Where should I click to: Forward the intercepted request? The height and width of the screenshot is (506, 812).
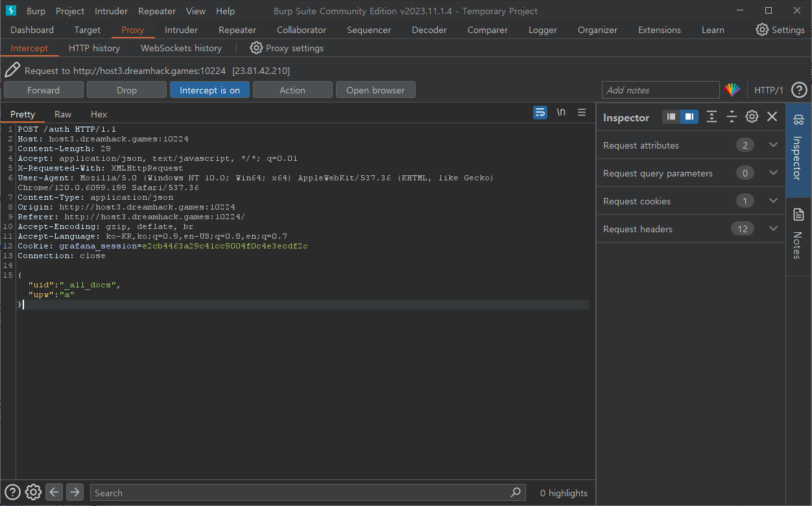click(x=43, y=90)
